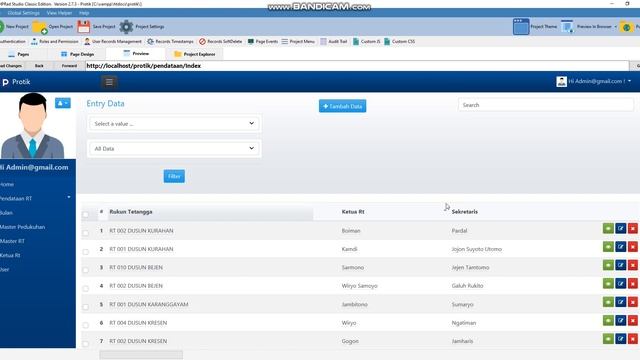Click the horizontal scrollbar below the table
This screenshot has width=640, height=360.
click(x=141, y=355)
